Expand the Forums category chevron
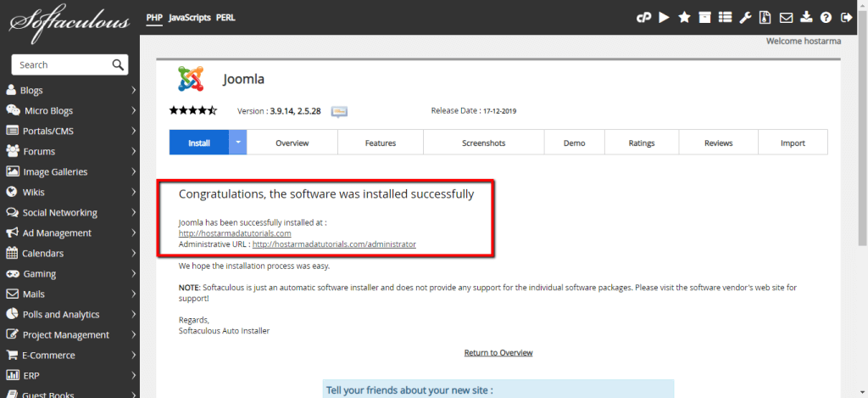This screenshot has width=868, height=398. [x=133, y=151]
